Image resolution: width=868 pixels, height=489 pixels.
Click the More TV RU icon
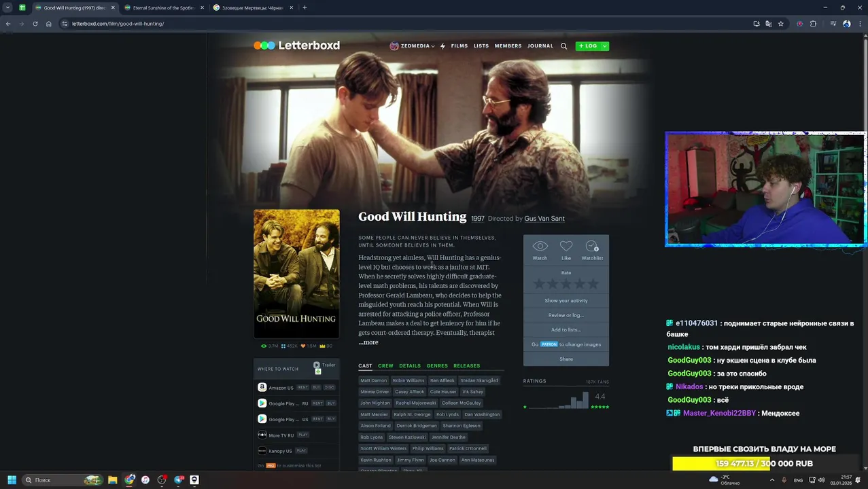(262, 435)
